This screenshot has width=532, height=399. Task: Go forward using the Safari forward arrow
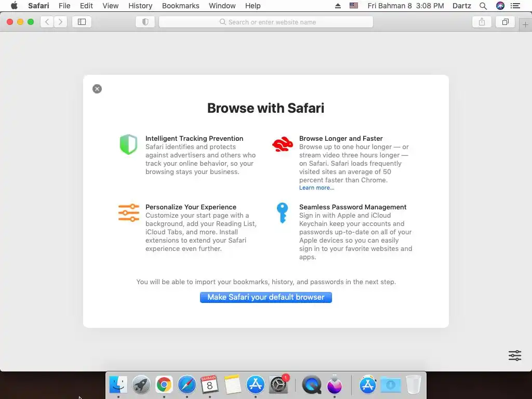tap(60, 22)
